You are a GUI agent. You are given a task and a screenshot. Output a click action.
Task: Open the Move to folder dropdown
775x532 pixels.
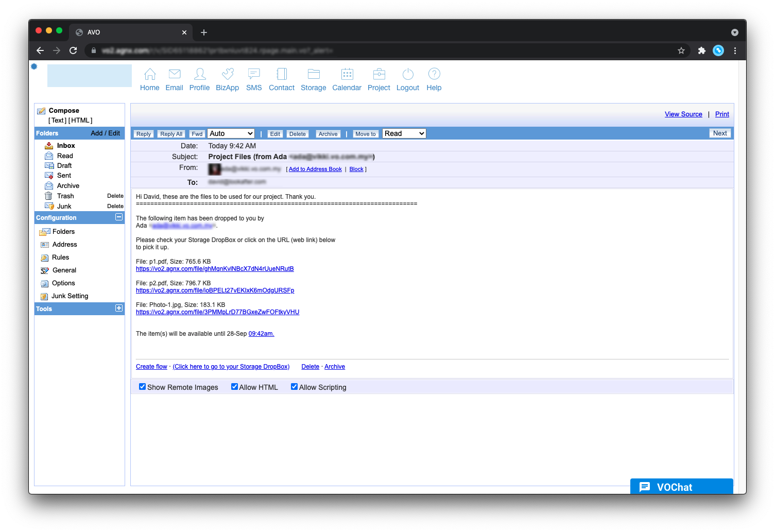404,134
